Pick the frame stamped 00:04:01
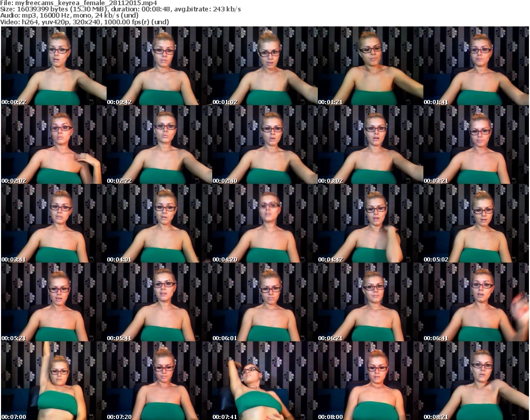530x420 pixels. coord(159,223)
